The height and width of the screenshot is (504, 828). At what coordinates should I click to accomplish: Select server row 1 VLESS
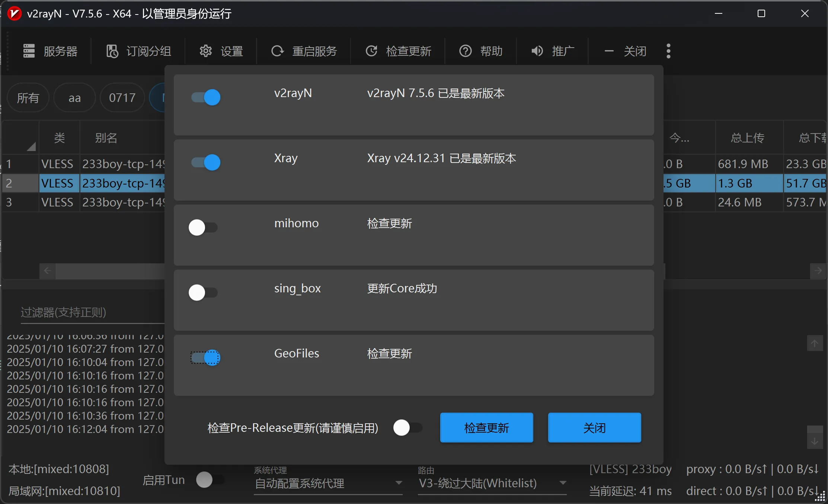pyautogui.click(x=57, y=164)
